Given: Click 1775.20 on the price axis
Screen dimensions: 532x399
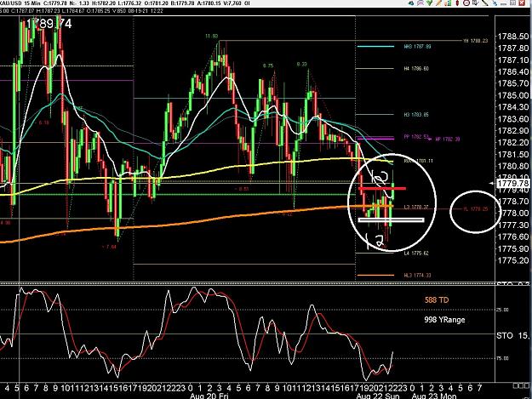Looking at the screenshot, I should point(513,260).
